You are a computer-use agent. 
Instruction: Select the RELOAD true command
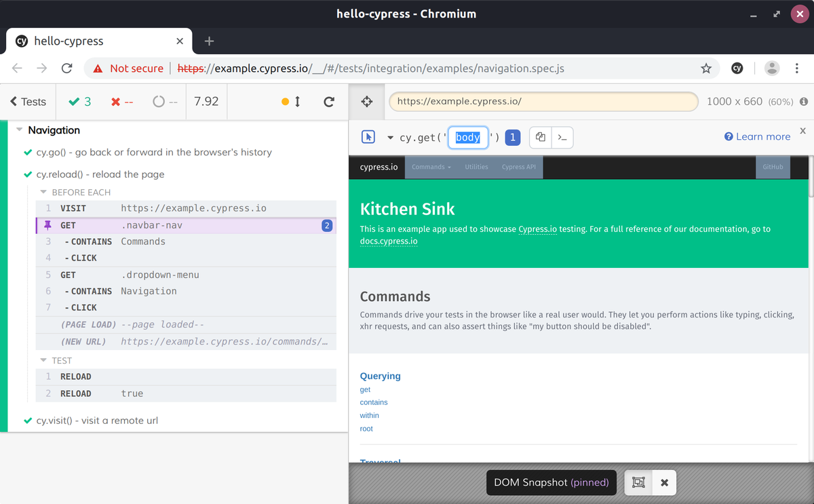pos(186,393)
